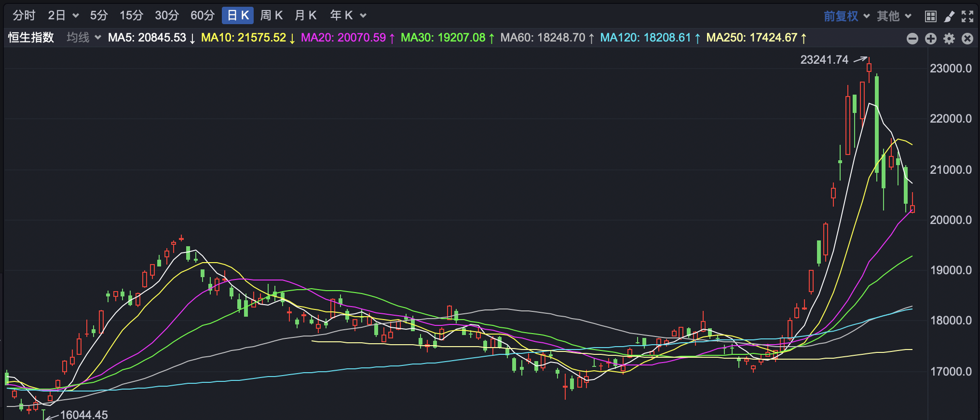
Task: Zoom out chart with minus icon
Action: [912, 39]
